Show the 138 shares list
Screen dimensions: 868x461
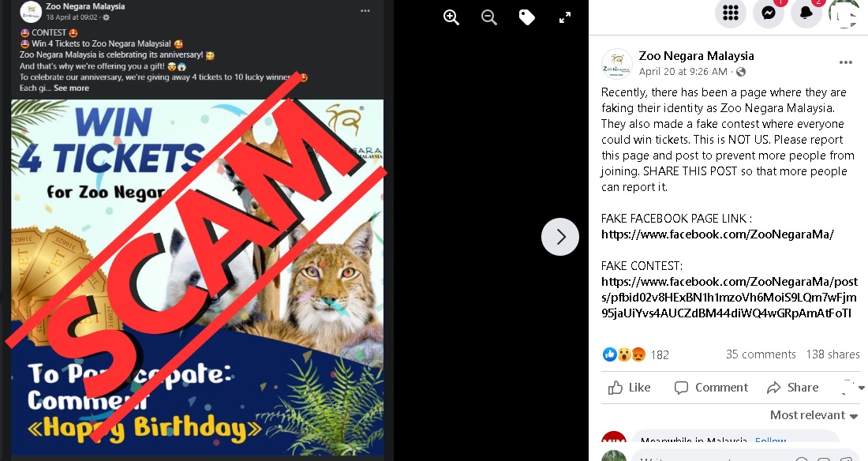click(832, 354)
